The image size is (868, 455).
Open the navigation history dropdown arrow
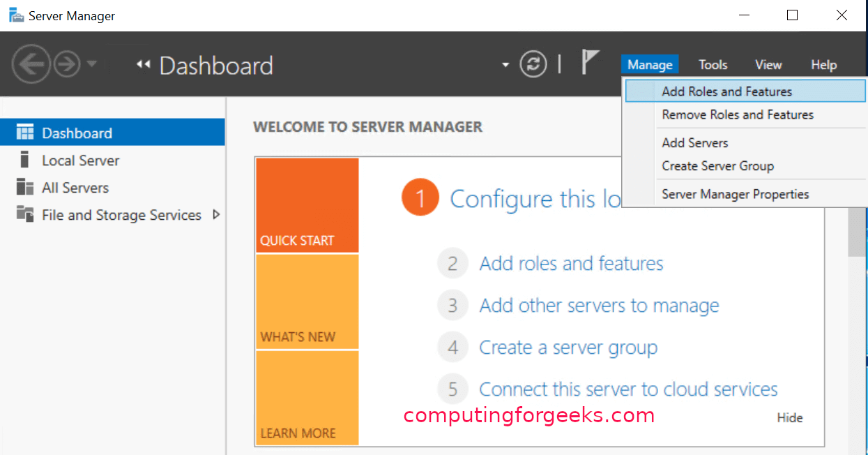pyautogui.click(x=92, y=65)
